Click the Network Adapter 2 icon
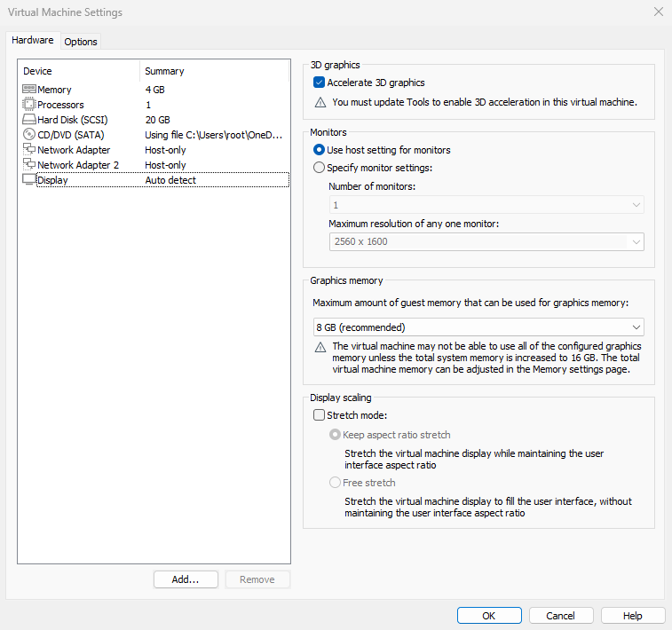 tap(28, 165)
